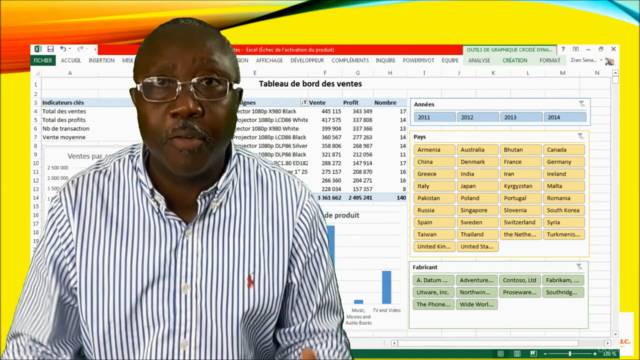The width and height of the screenshot is (640, 360).
Task: Filter by Germany in Pays slicer
Action: pos(564,162)
